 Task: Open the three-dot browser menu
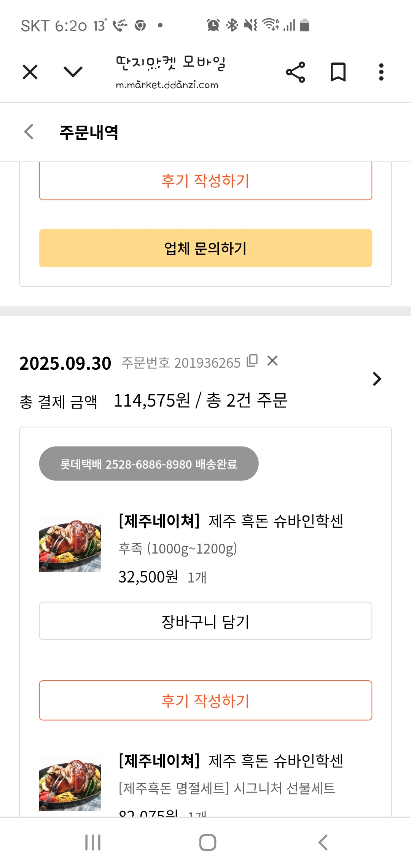click(381, 72)
